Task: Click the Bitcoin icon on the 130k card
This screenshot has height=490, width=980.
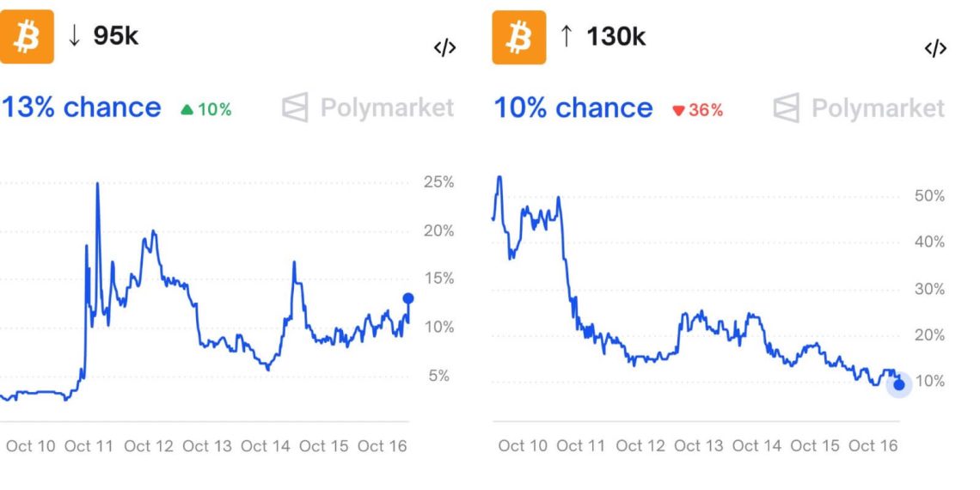Action: click(x=518, y=37)
